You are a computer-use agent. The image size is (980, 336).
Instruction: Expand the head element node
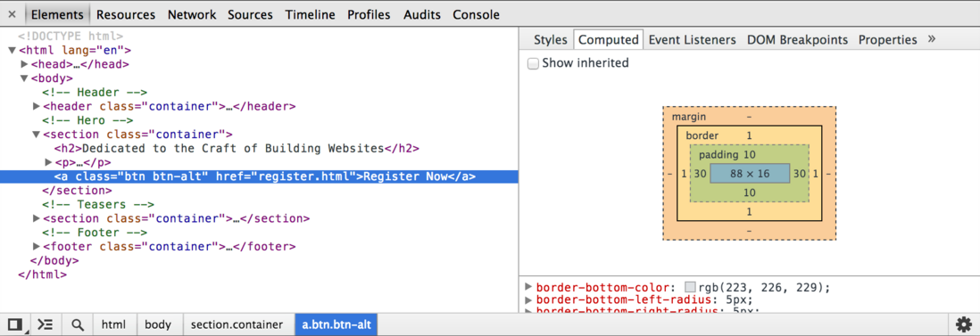[24, 63]
